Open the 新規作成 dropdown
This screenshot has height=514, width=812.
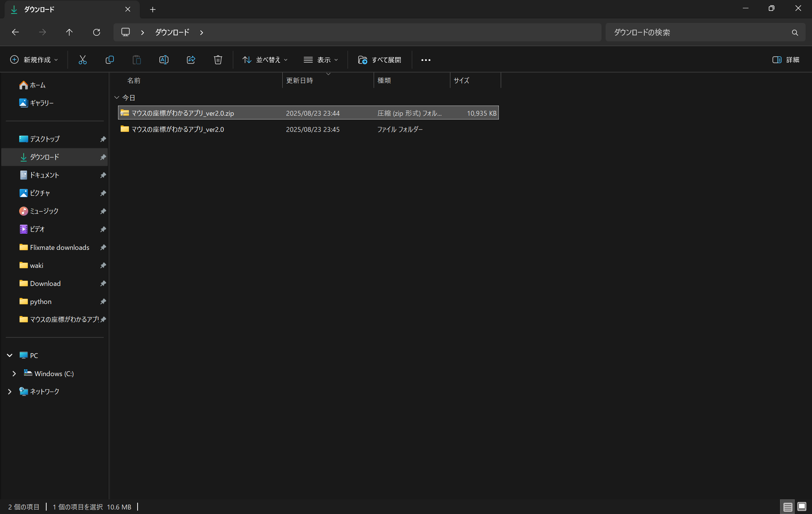tap(34, 60)
